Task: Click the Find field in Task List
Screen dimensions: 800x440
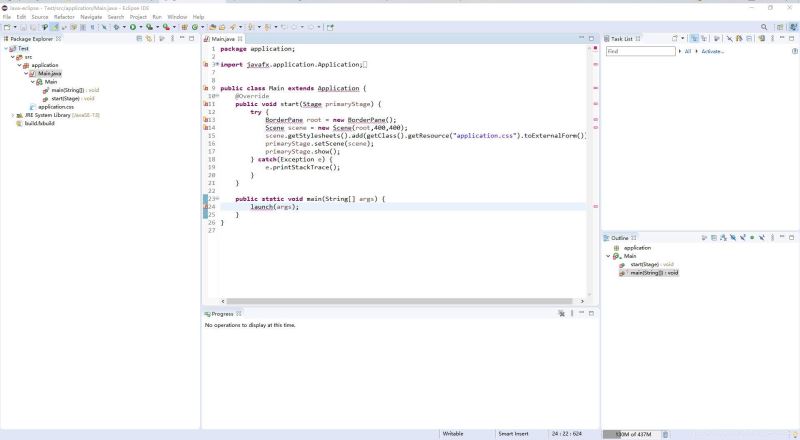Action: 640,51
